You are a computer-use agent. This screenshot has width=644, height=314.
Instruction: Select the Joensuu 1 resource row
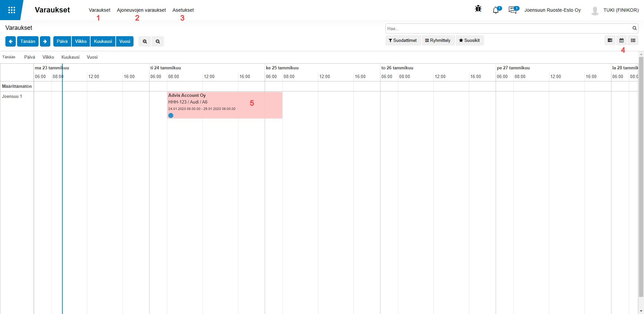tap(12, 96)
